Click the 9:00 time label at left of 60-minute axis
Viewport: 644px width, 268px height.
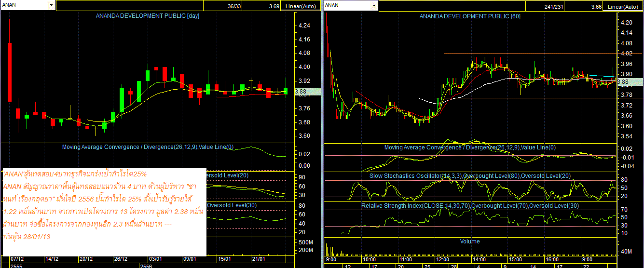(331, 259)
